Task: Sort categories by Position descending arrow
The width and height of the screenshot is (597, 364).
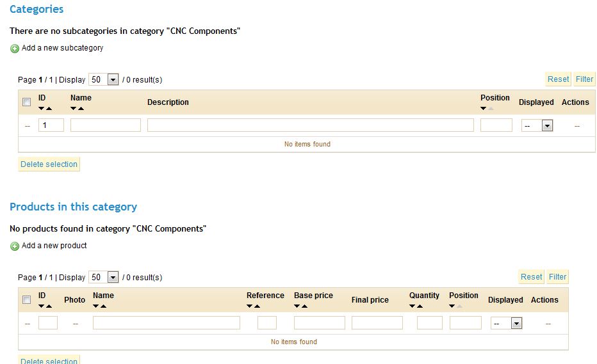Action: pyautogui.click(x=484, y=109)
